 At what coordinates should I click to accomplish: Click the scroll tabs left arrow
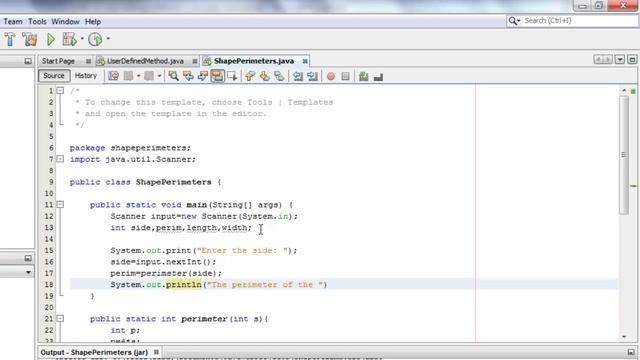pos(598,60)
